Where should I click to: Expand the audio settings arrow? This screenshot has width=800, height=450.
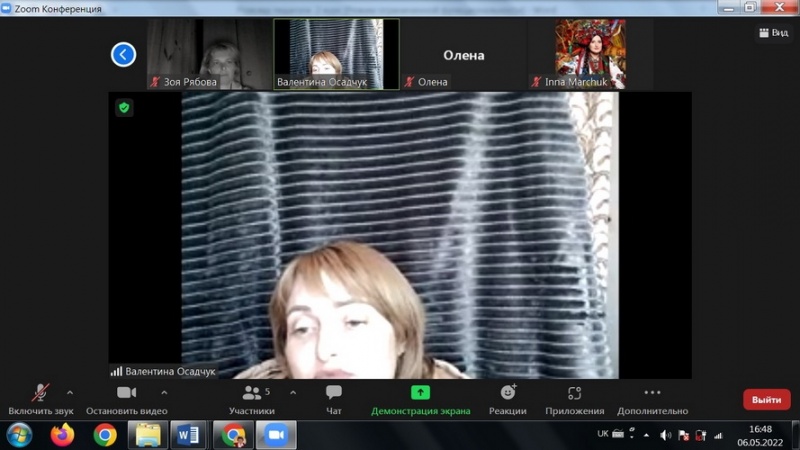pyautogui.click(x=70, y=392)
